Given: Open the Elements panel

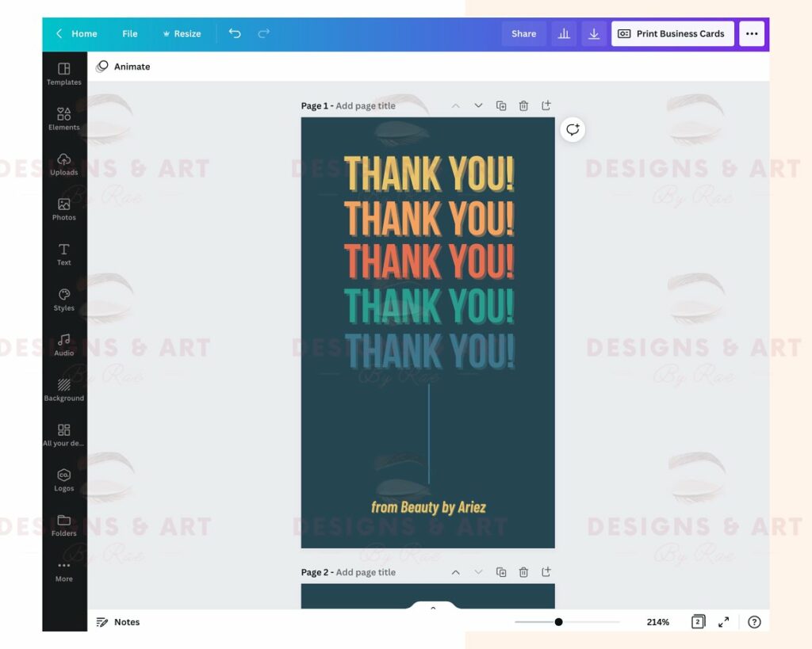Looking at the screenshot, I should click(x=63, y=120).
